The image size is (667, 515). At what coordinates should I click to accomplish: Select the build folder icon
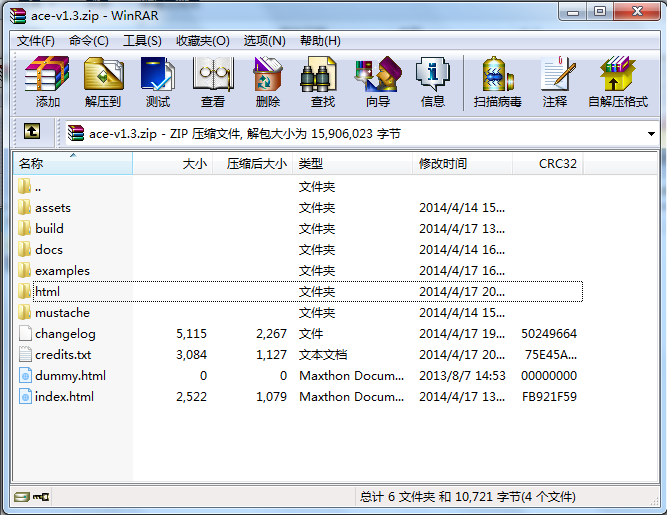coord(25,228)
